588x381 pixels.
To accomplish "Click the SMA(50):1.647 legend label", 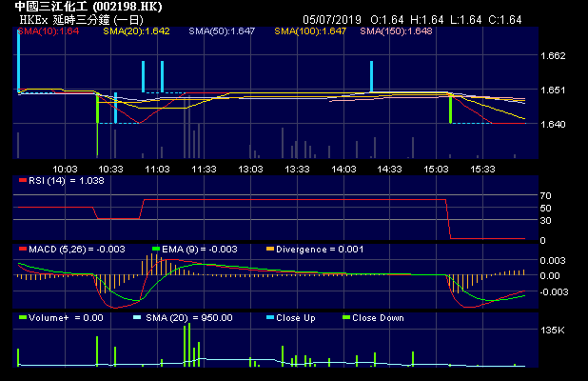I will [222, 31].
